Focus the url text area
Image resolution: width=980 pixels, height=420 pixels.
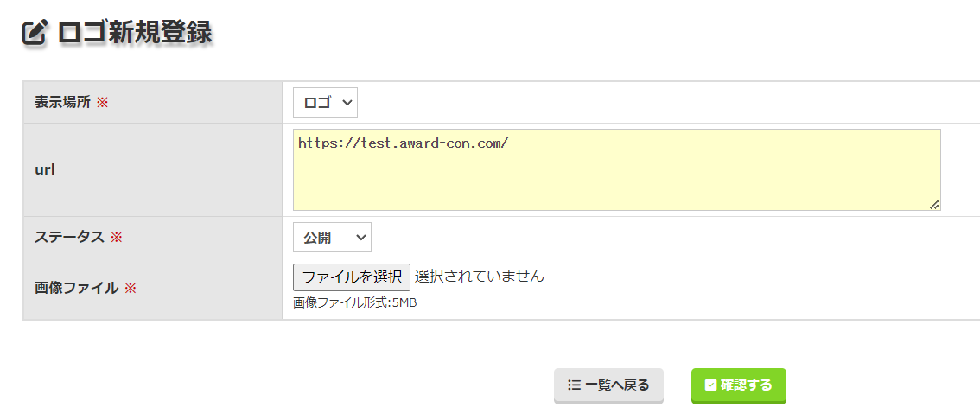click(615, 169)
